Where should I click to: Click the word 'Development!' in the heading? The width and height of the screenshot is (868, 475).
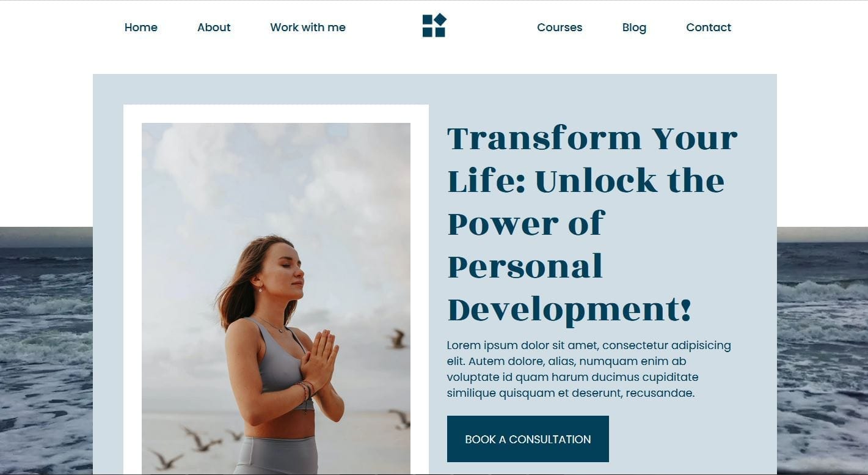coord(569,309)
